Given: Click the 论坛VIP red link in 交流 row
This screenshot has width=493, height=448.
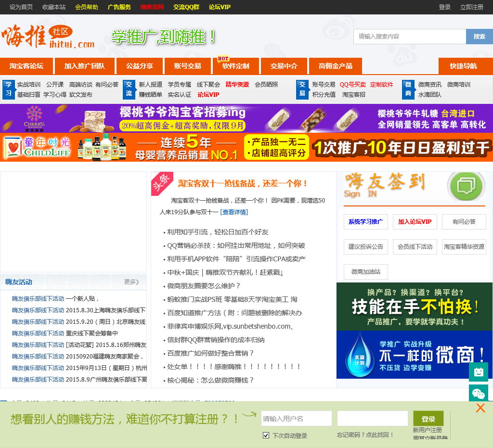Looking at the screenshot, I should tap(208, 95).
